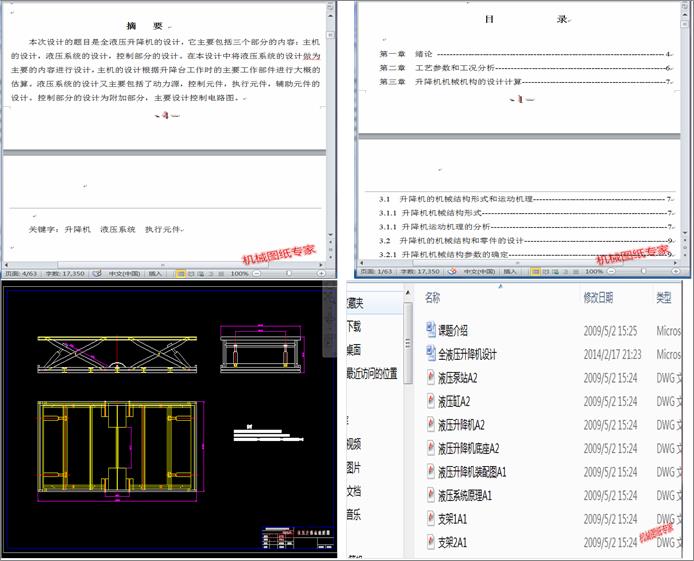This screenshot has height=561, width=694.
Task: Click the 液压缸A2 DWG file icon
Action: point(430,400)
